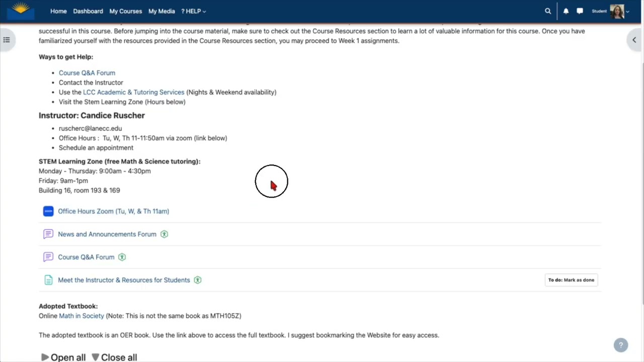
Task: Open the Math in Society textbook link
Action: coord(82,316)
